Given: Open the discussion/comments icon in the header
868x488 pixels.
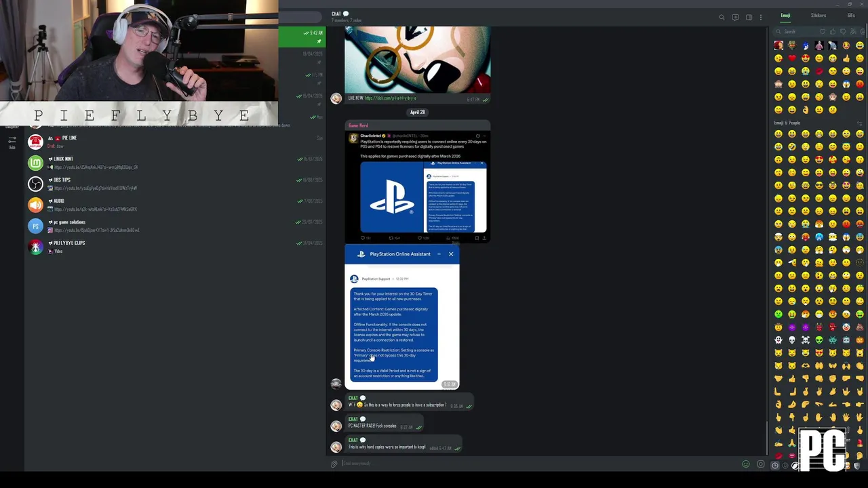Looking at the screenshot, I should coord(735,18).
